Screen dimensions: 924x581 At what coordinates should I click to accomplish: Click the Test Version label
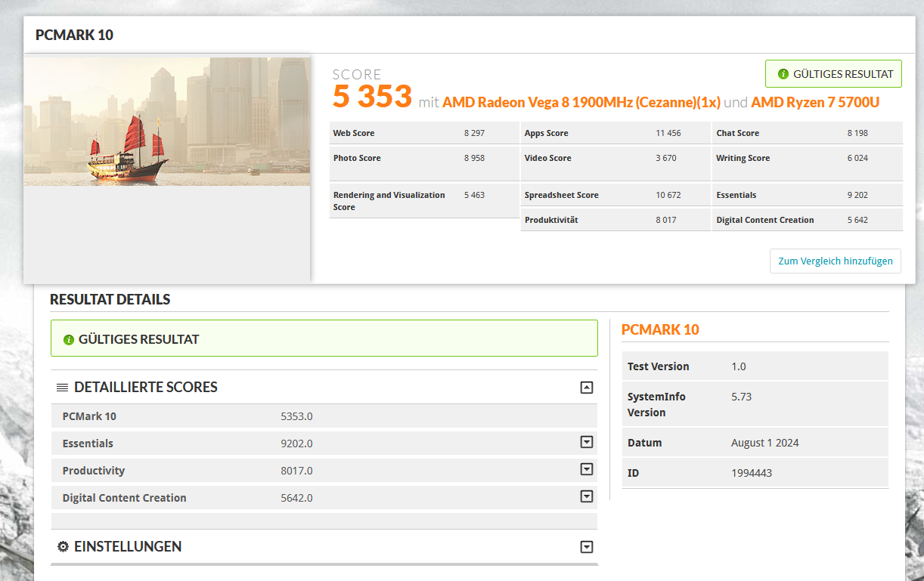tap(658, 366)
